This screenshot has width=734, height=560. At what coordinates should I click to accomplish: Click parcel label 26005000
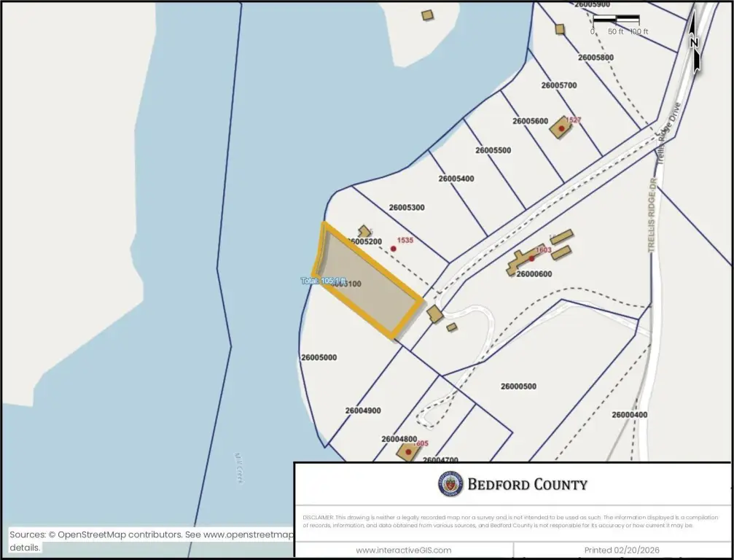[x=319, y=357]
